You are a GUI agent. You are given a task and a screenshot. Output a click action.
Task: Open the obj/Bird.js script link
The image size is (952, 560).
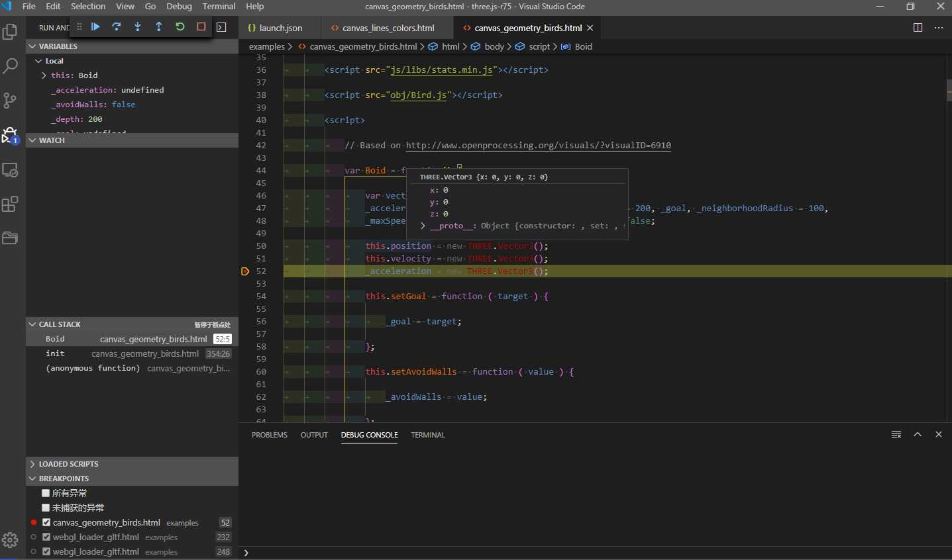point(418,95)
